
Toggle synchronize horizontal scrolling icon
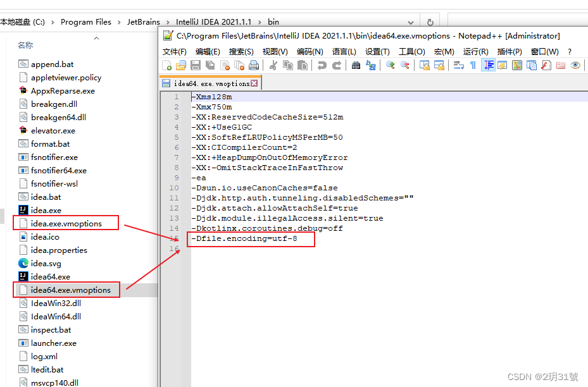click(439, 66)
